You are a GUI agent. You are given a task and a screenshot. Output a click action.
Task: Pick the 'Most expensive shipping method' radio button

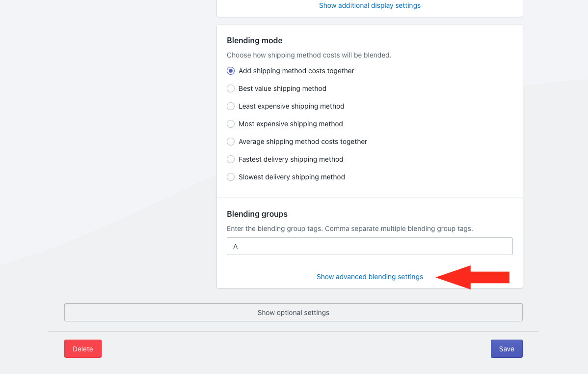231,124
